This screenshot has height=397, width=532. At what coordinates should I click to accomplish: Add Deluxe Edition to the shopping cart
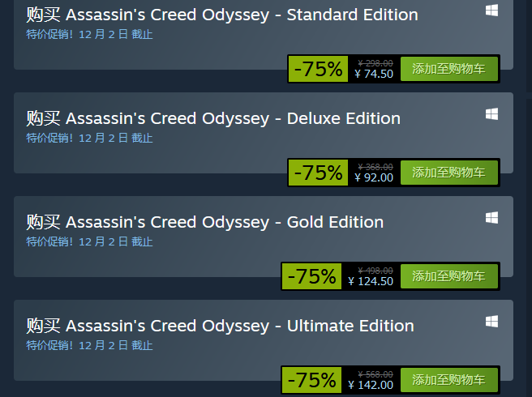point(449,173)
